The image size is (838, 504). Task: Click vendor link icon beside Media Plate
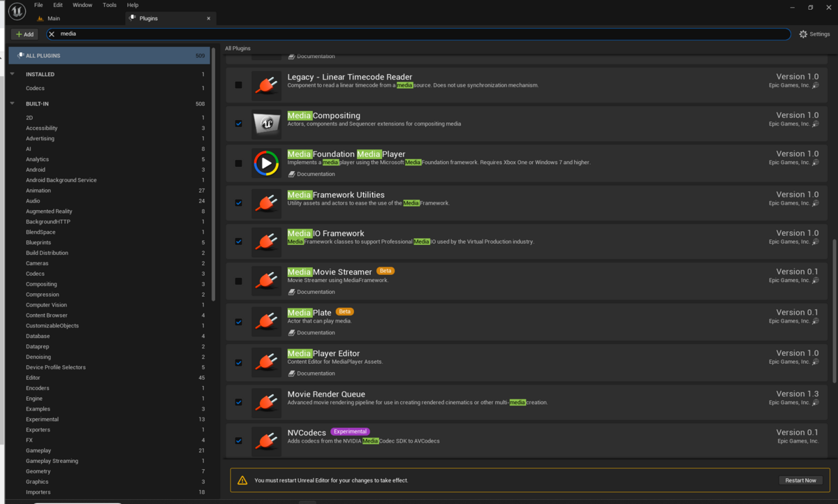pos(815,321)
